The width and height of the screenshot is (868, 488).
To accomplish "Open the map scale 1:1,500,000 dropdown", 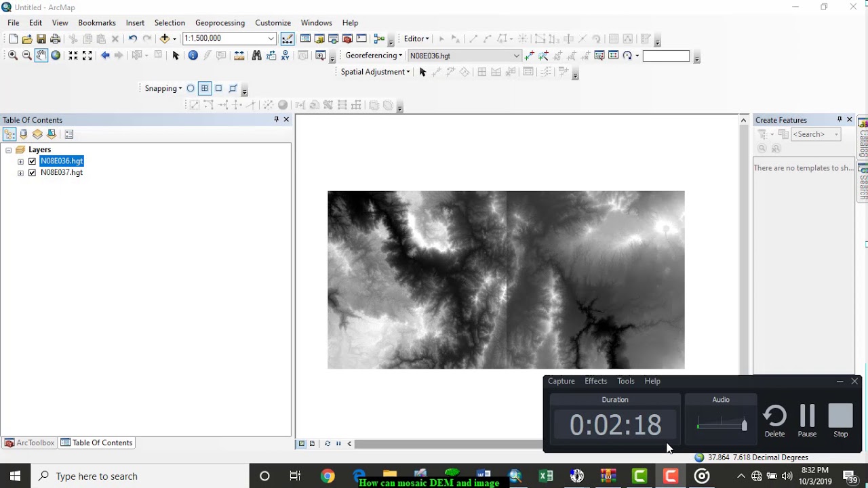I will [271, 39].
